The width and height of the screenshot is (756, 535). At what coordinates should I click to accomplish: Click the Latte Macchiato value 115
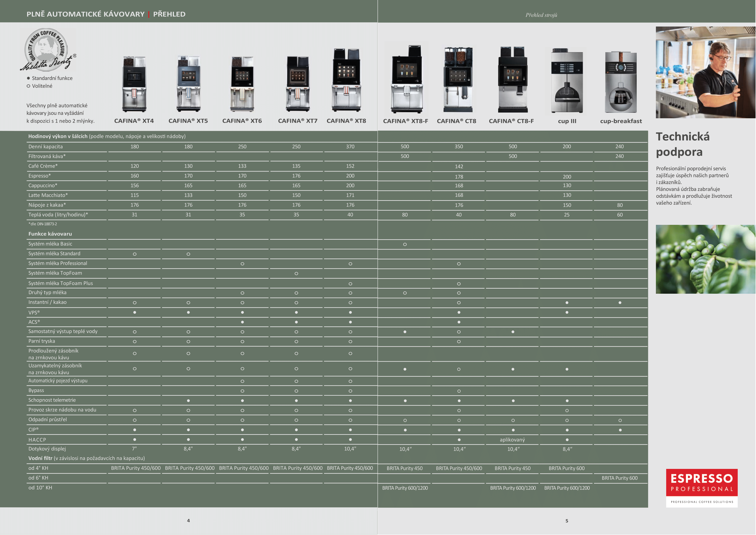point(135,196)
